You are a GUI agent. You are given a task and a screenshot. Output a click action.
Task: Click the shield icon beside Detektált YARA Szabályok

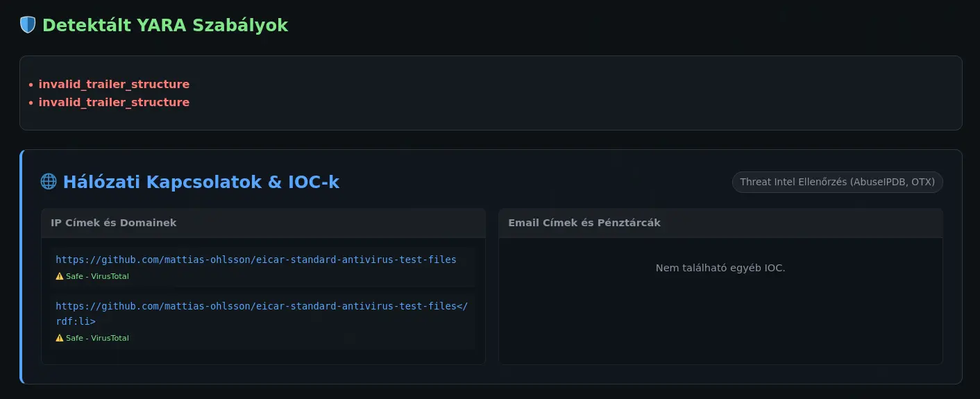click(x=28, y=26)
